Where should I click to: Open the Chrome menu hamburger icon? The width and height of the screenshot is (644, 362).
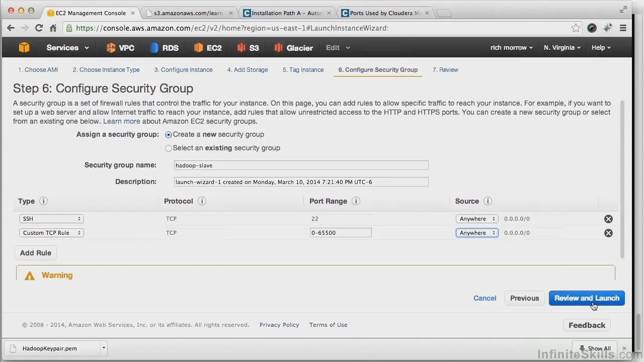pos(623,28)
